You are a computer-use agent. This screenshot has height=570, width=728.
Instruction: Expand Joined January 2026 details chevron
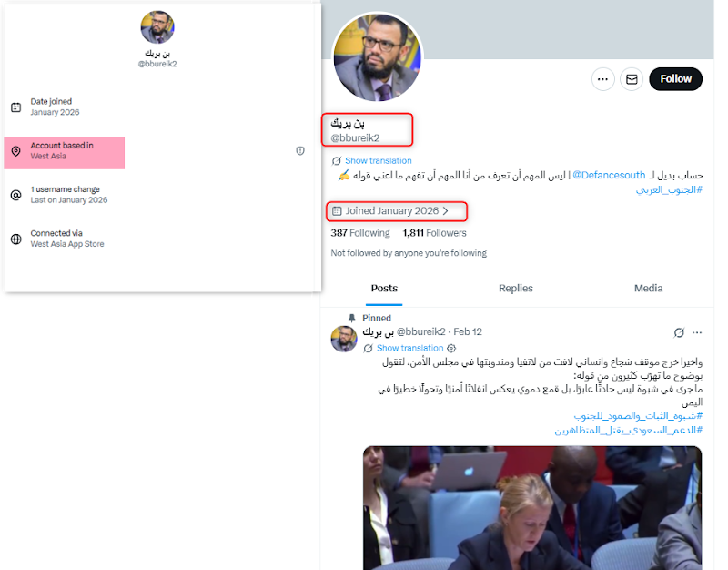coord(445,211)
